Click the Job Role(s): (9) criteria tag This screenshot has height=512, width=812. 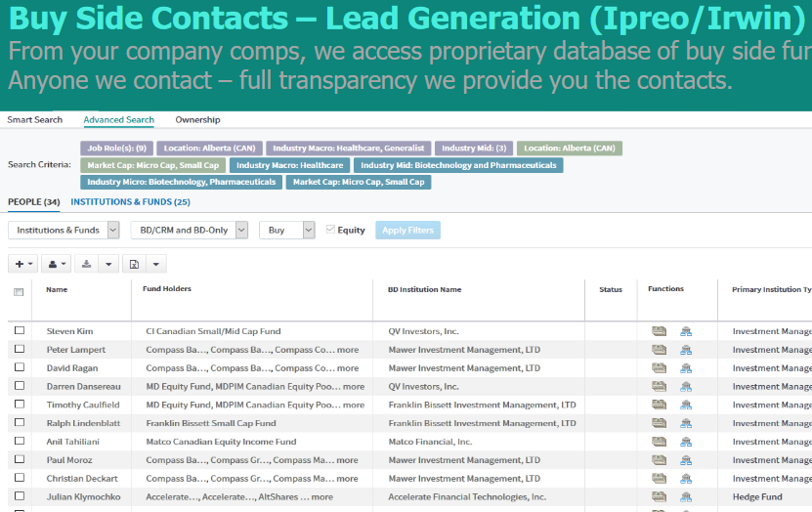[x=116, y=149]
